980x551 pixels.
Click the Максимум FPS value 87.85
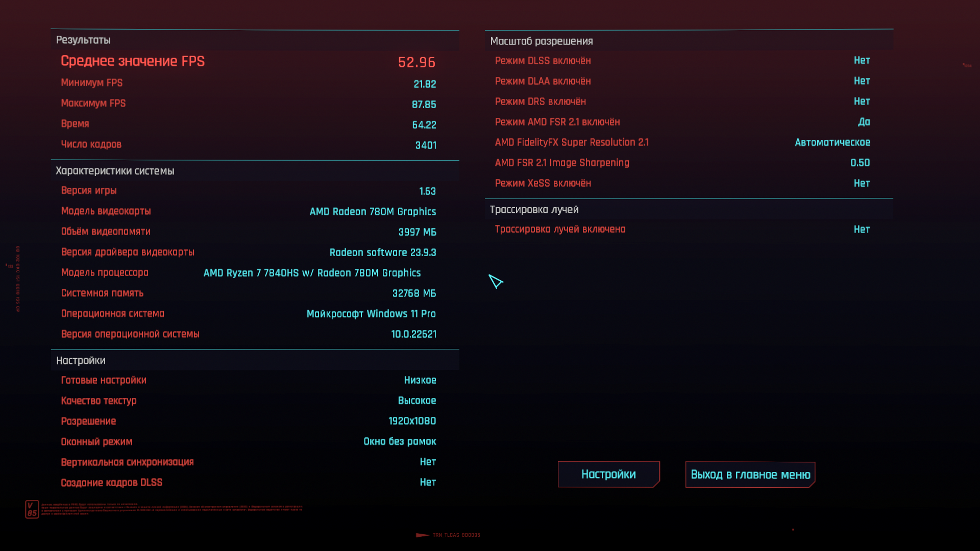point(424,105)
